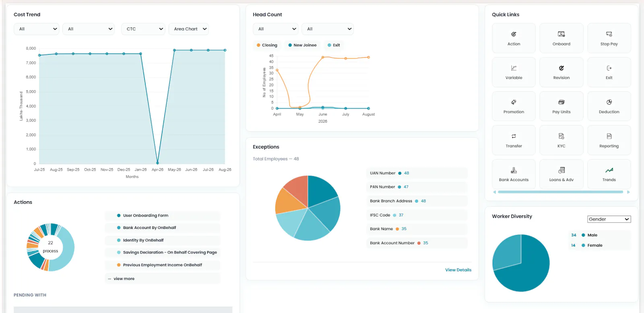Screen dimensions: 644x313
Task: Open the Bank Accounts icon
Action: [514, 170]
